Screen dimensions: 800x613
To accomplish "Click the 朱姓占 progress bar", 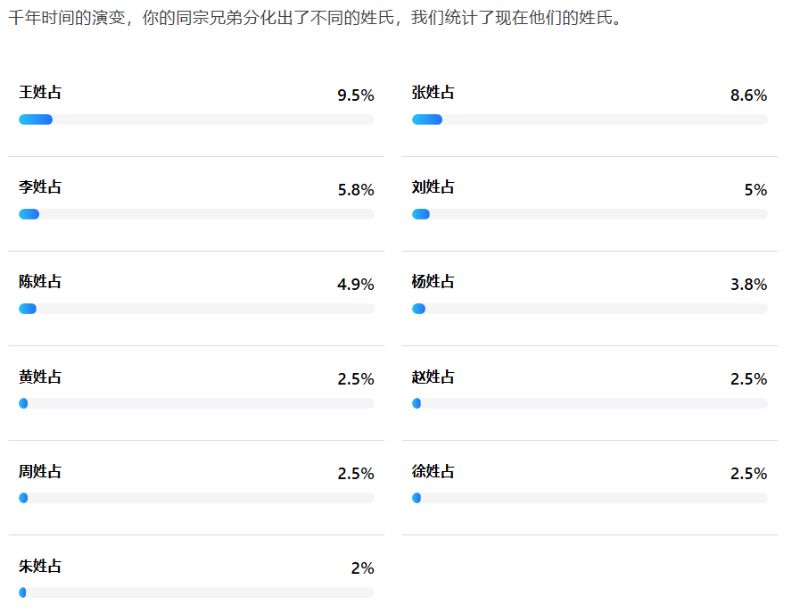I will (x=196, y=593).
